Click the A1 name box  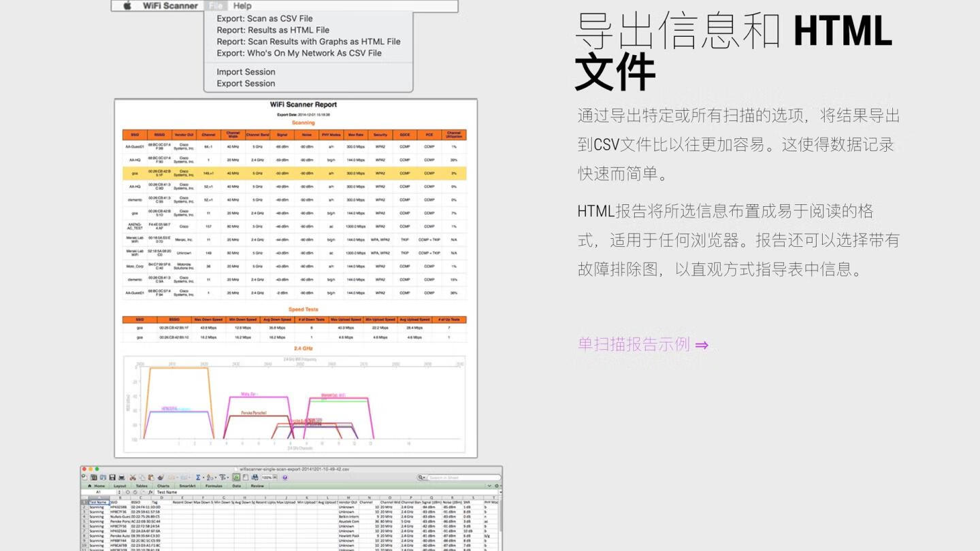(99, 492)
